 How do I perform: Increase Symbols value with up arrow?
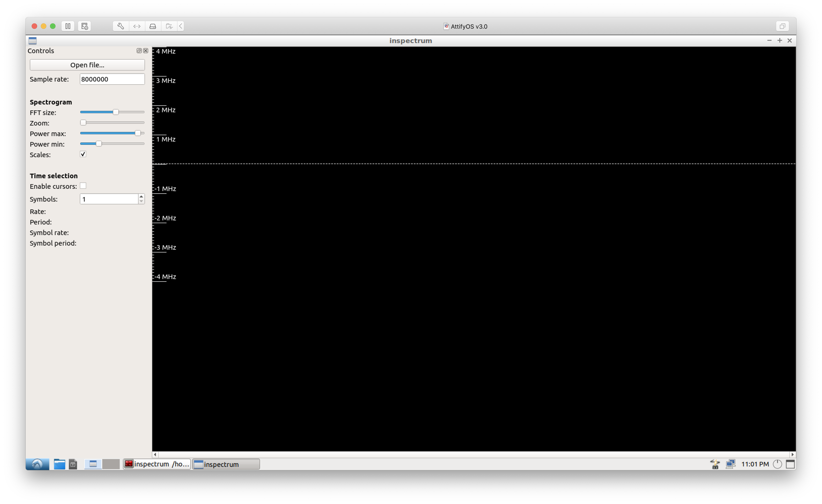pos(141,196)
